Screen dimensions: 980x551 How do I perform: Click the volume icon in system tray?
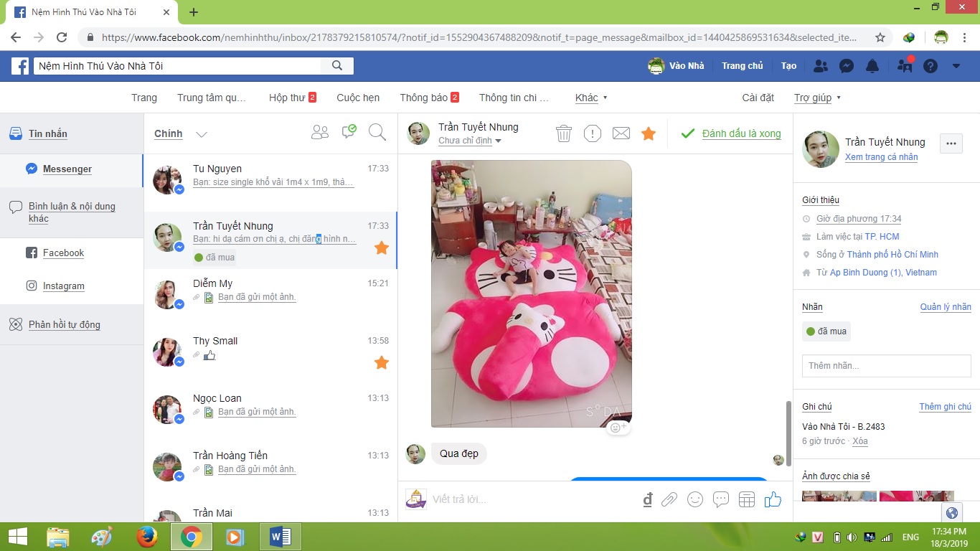852,537
